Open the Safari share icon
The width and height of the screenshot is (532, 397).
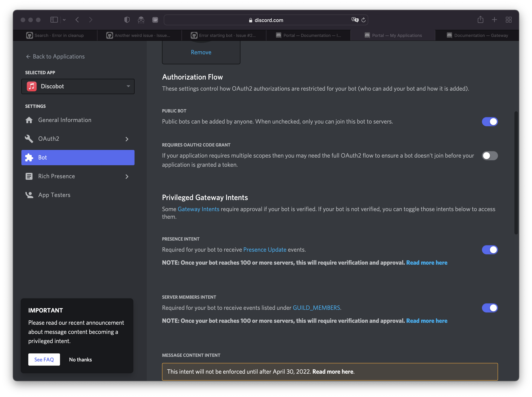[480, 20]
